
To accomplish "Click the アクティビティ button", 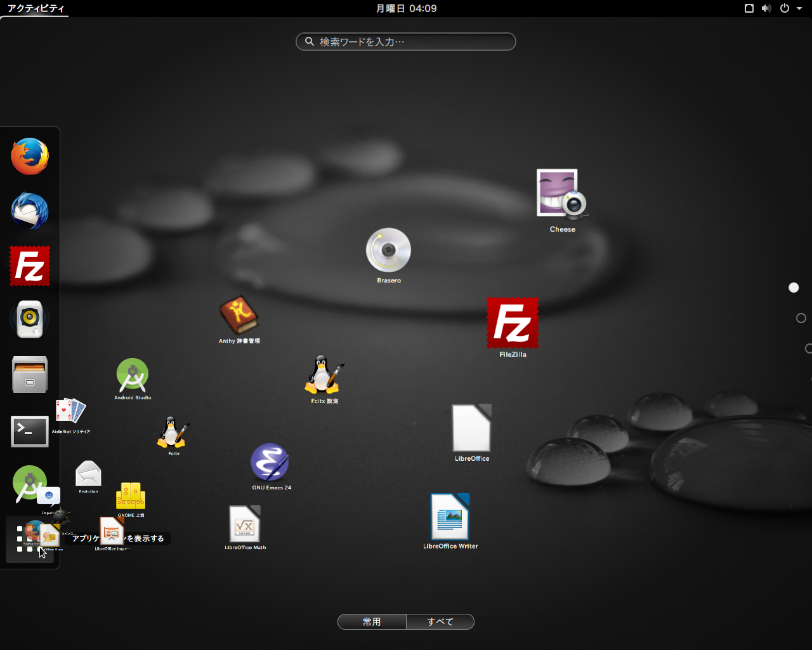I will 36,8.
